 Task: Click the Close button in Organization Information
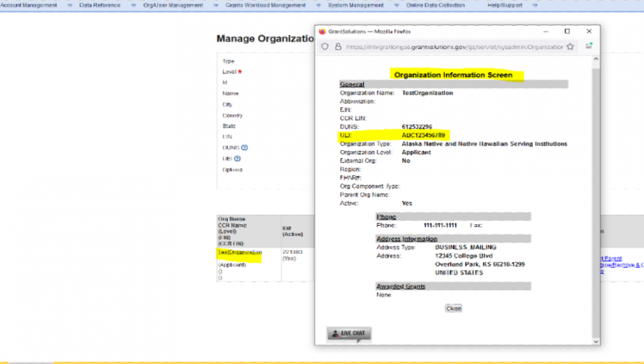coord(453,308)
